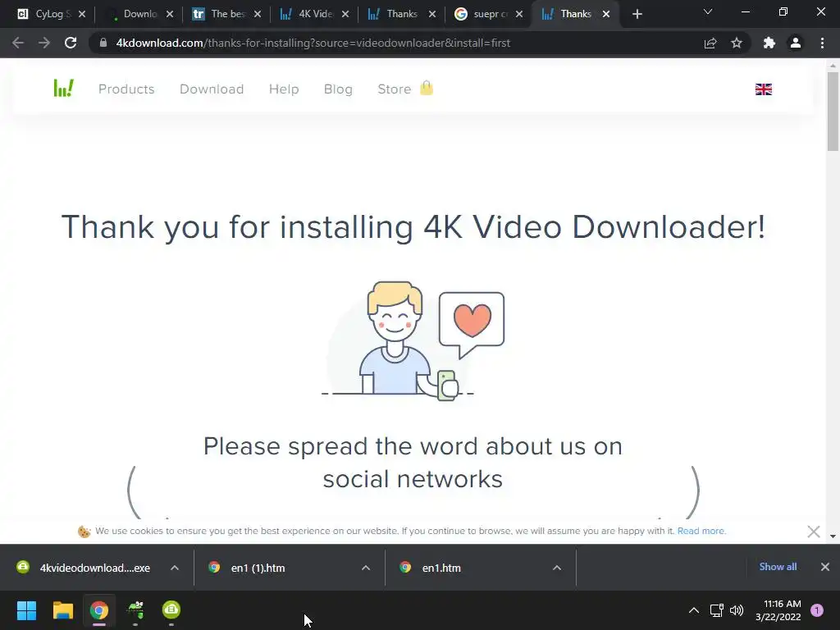Open the Extensions puzzle icon

[x=769, y=43]
